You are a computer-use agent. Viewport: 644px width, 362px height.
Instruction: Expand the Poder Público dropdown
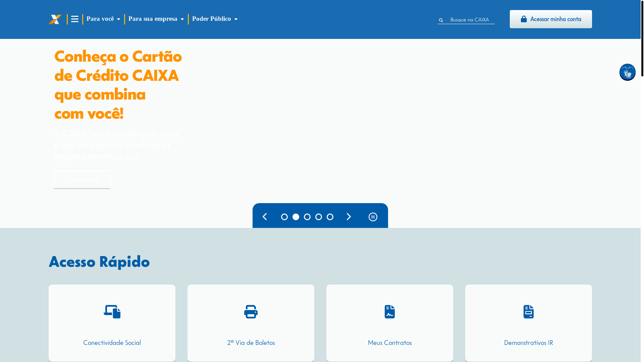[215, 19]
